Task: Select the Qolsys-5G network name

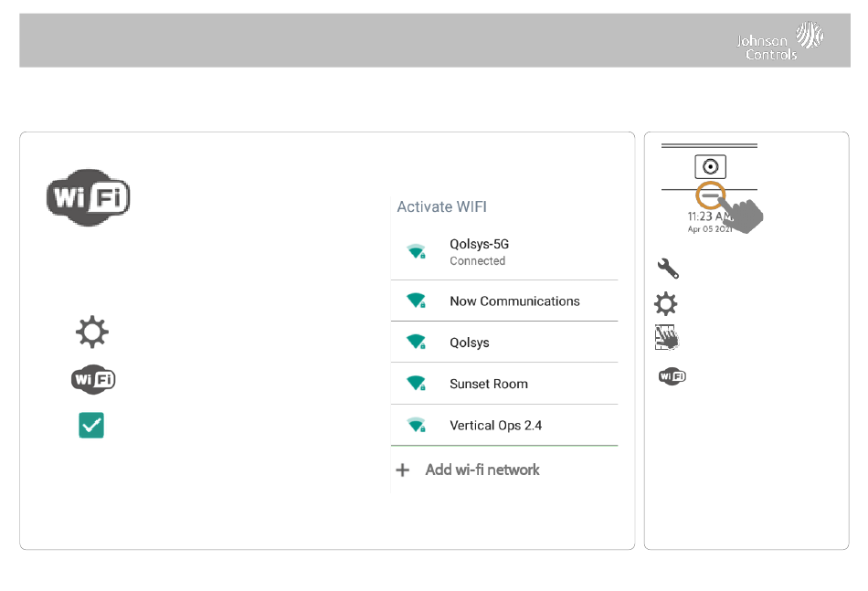Action: 480,244
